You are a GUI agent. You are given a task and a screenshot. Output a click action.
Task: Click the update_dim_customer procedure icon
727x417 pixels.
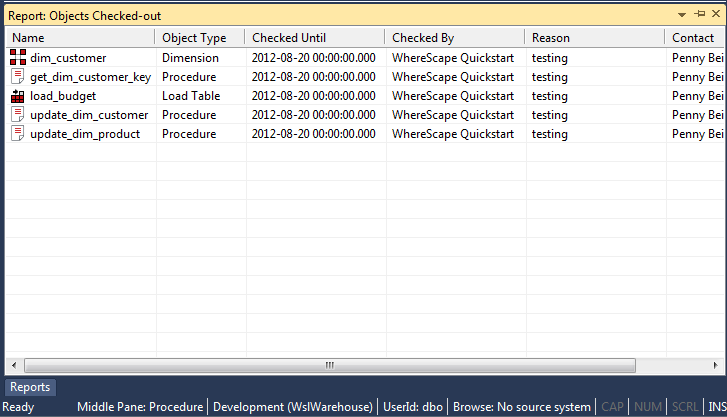(18, 115)
